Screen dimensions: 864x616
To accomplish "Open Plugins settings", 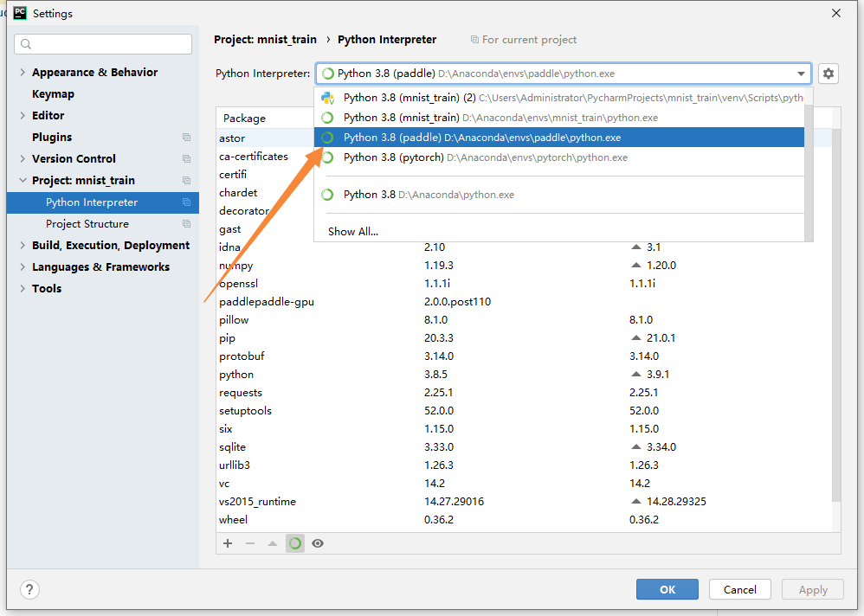I will point(52,137).
